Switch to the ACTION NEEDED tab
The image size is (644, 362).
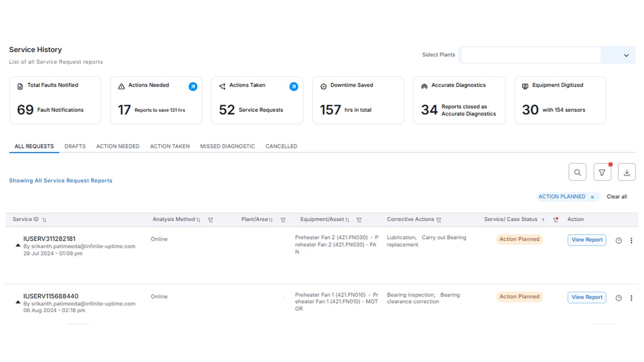tap(118, 146)
